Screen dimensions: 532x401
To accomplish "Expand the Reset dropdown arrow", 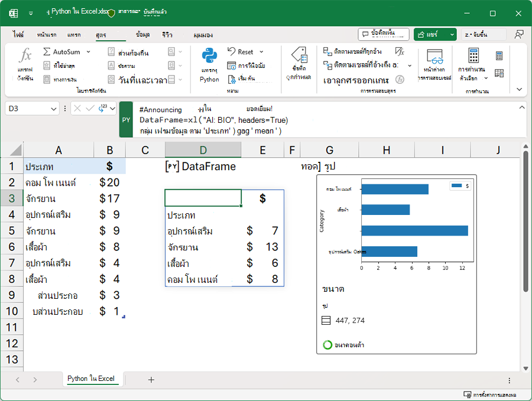I will click(262, 52).
